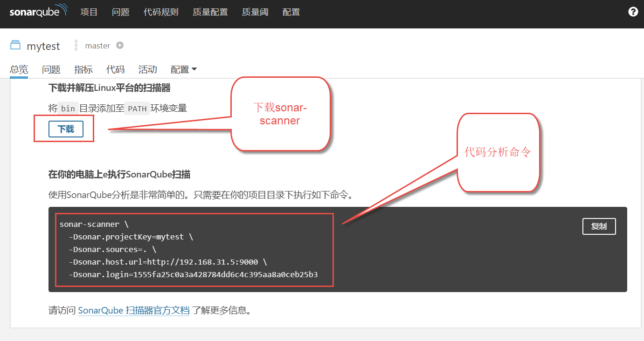Image resolution: width=644 pixels, height=341 pixels.
Task: Open 质量配置 in the top navigation
Action: point(210,12)
